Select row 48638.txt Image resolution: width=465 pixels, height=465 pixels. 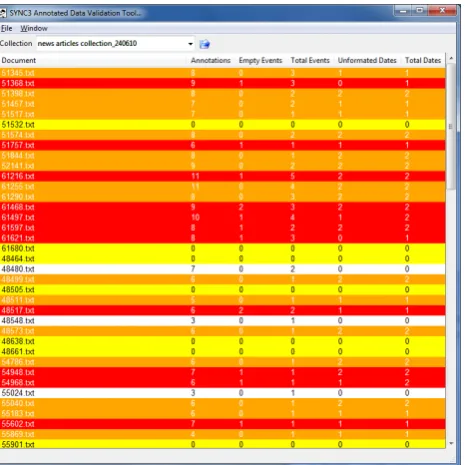click(223, 342)
